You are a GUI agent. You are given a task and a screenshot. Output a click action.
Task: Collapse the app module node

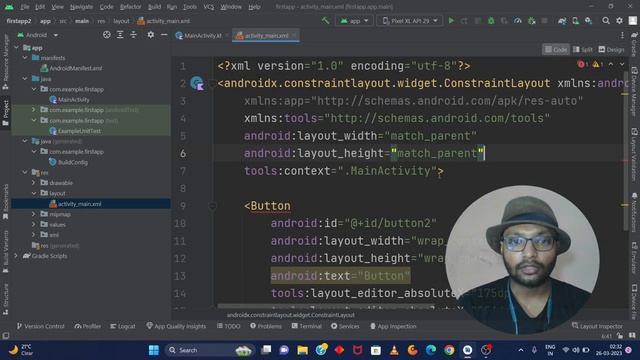(x=16, y=48)
